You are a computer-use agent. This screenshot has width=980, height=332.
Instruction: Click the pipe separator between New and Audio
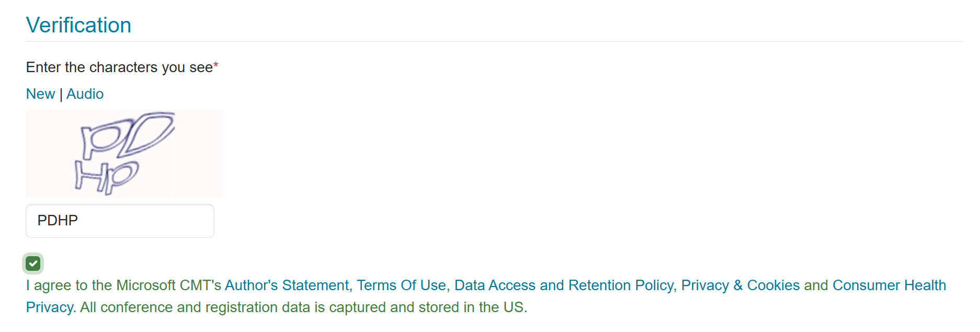(61, 95)
